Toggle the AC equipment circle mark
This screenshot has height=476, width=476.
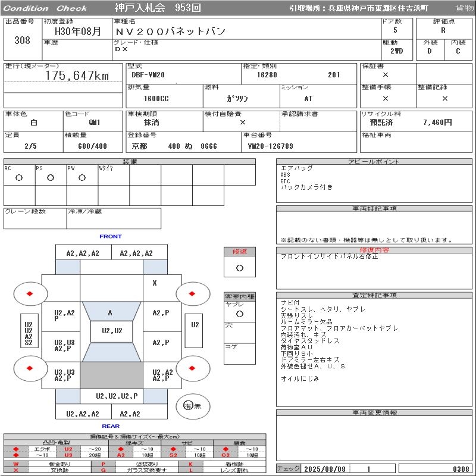pyautogui.click(x=19, y=178)
